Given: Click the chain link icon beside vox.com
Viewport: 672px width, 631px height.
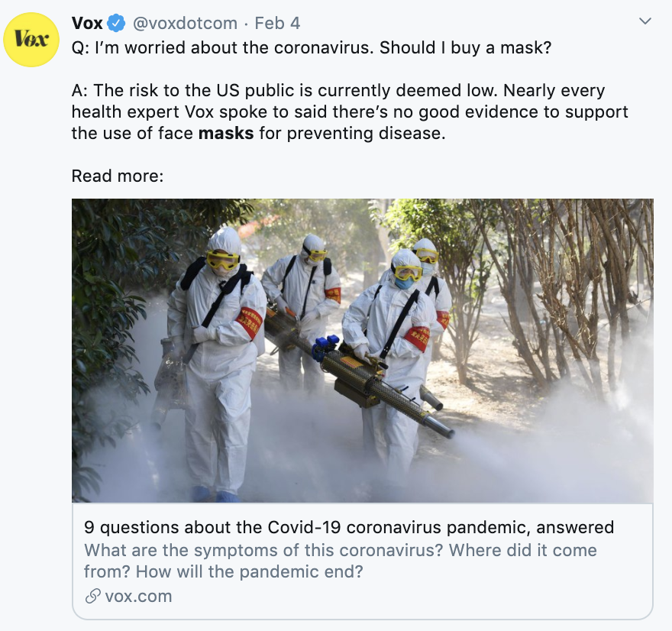Looking at the screenshot, I should [92, 597].
